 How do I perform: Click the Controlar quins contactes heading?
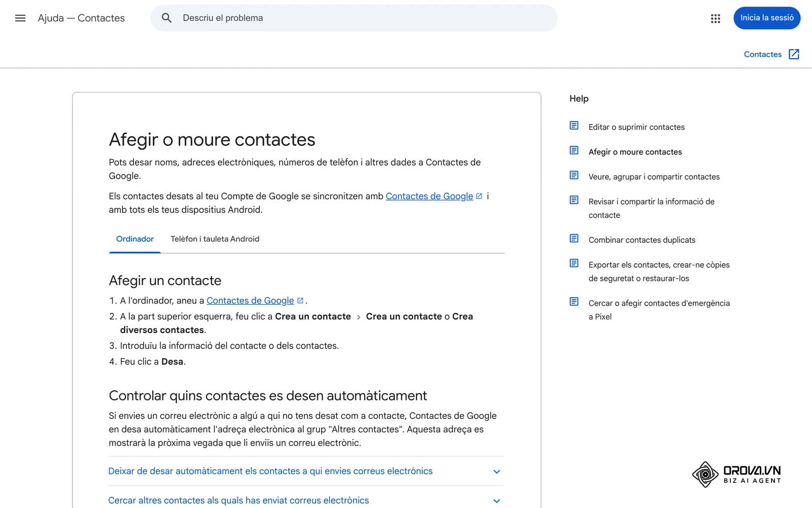point(268,396)
